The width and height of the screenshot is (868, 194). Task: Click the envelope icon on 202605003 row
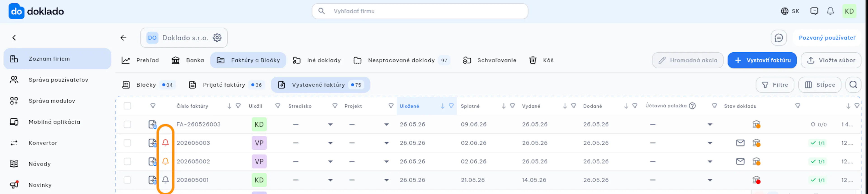pyautogui.click(x=740, y=143)
